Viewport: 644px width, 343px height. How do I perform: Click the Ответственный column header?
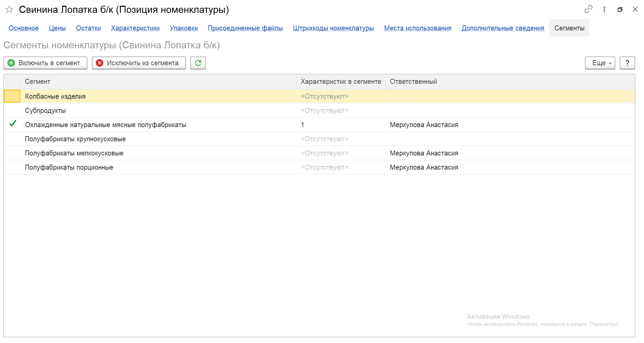(x=413, y=81)
